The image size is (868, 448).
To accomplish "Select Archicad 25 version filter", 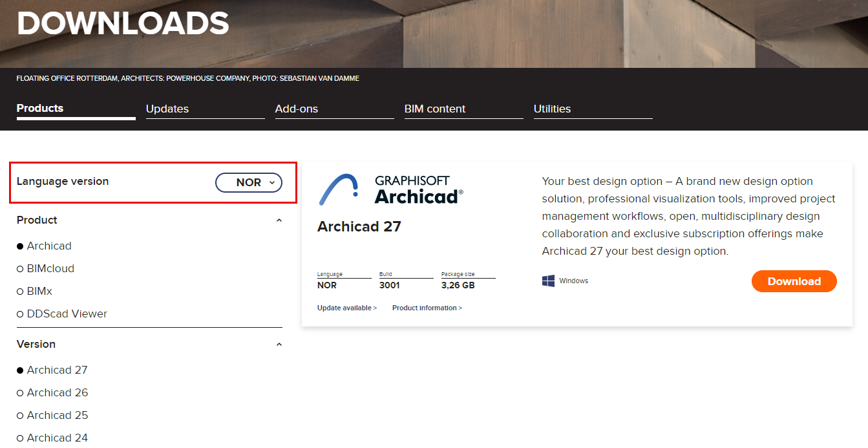I will [52, 415].
